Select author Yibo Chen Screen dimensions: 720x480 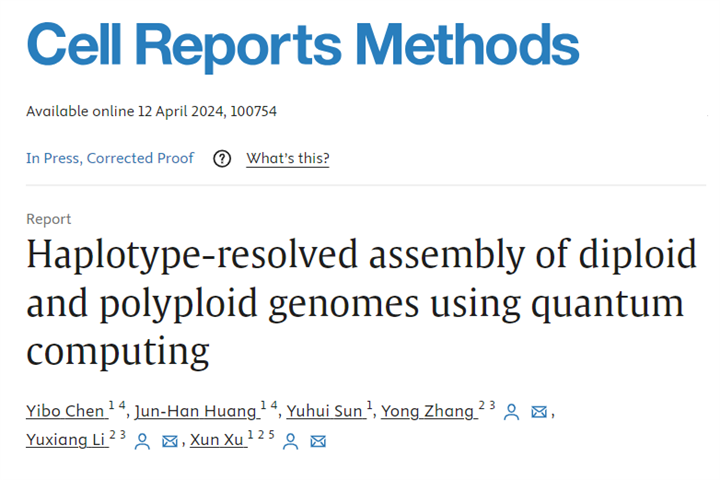pyautogui.click(x=64, y=411)
